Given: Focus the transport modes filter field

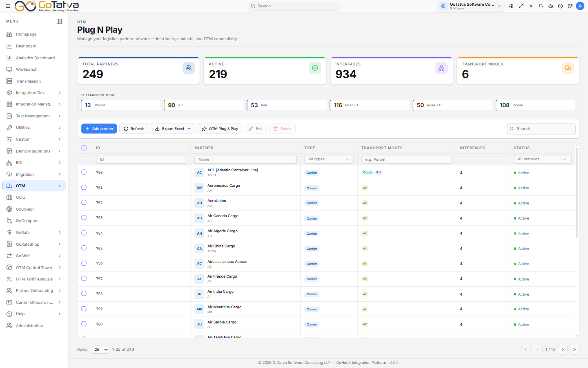Looking at the screenshot, I should [407, 159].
